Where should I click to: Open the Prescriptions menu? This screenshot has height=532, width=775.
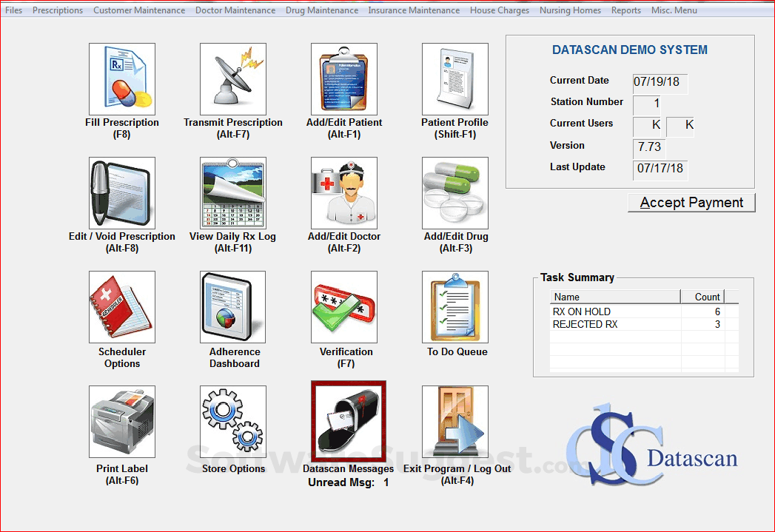[x=58, y=10]
